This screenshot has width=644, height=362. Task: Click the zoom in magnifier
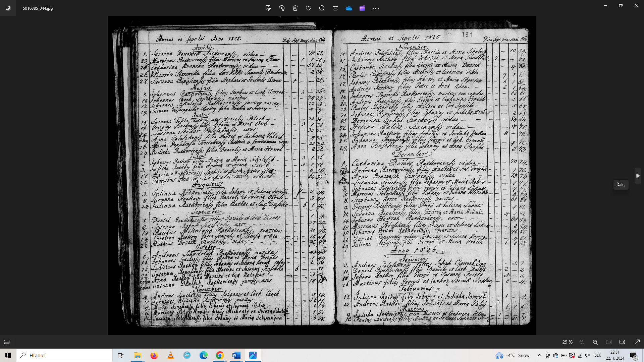[x=595, y=342]
